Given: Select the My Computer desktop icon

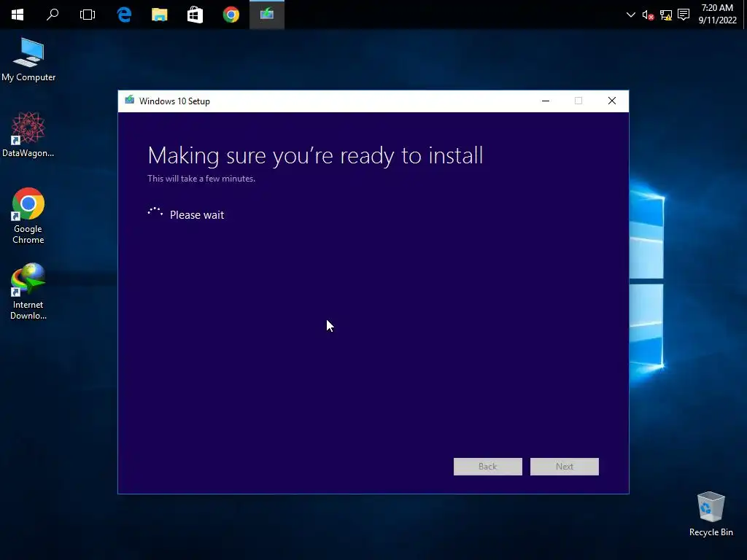Looking at the screenshot, I should pos(28,60).
